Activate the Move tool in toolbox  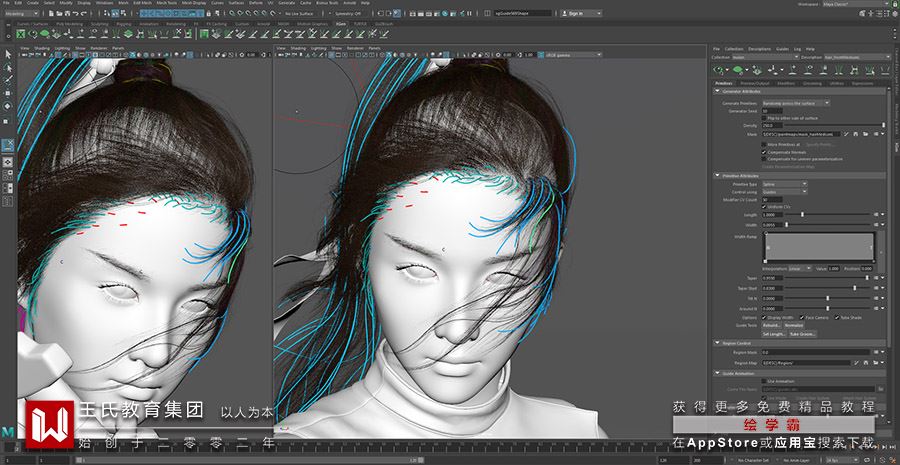click(x=8, y=93)
